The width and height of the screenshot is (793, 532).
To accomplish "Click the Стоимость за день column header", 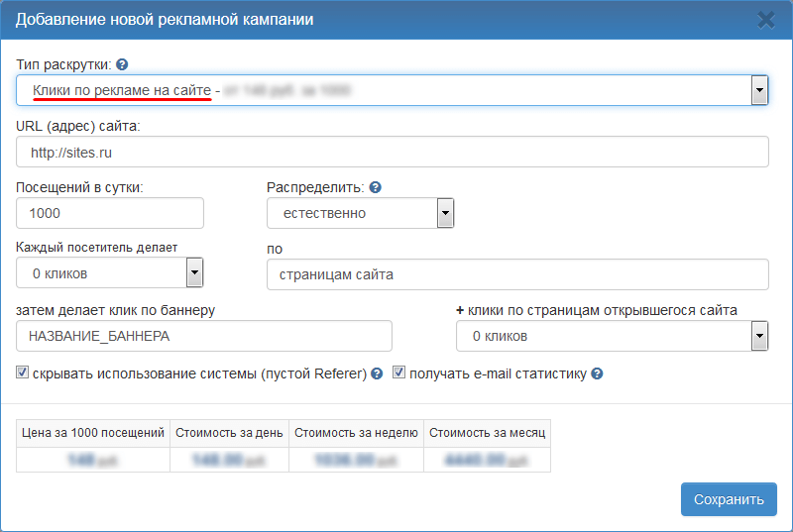I will [229, 433].
